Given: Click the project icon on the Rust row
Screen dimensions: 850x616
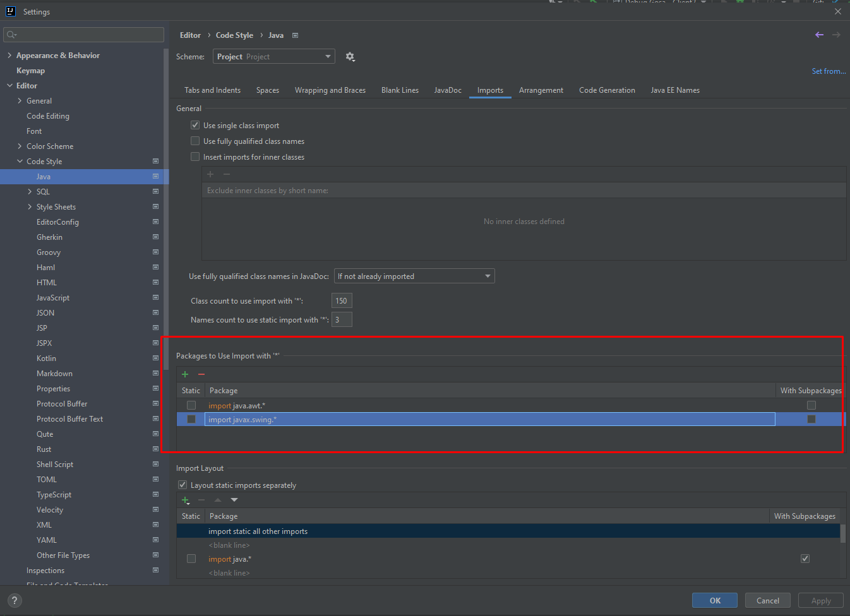Looking at the screenshot, I should (155, 449).
